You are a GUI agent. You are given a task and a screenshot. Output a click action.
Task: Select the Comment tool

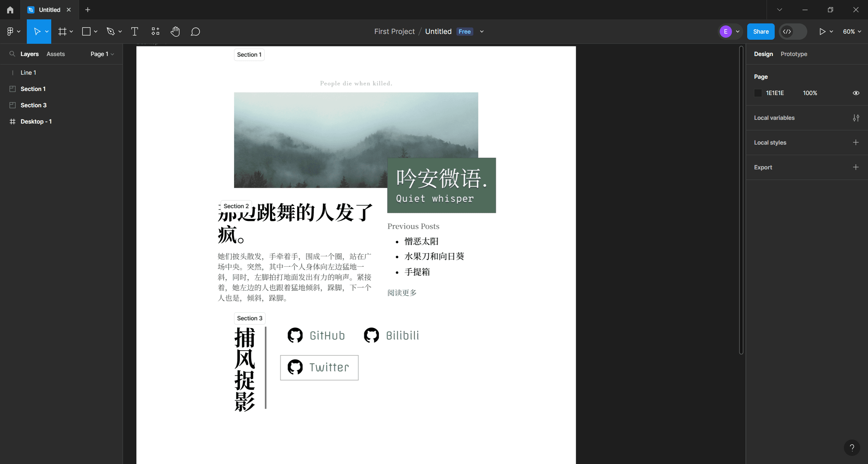click(195, 32)
